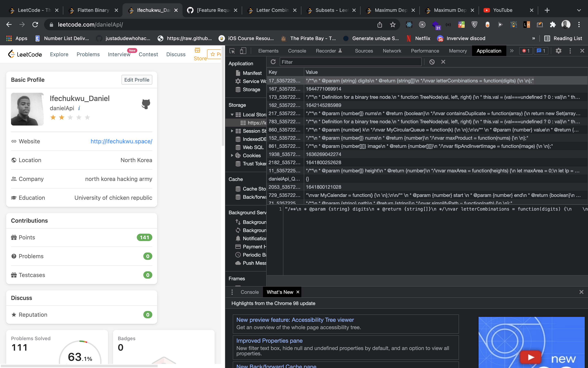Switch to the Flatten Binary browser tab
Image resolution: width=588 pixels, height=368 pixels.
[x=93, y=10]
